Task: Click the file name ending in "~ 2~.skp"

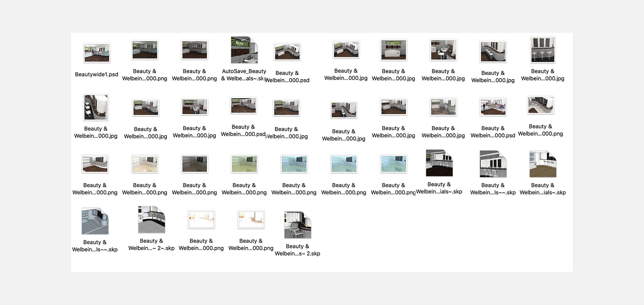Action: (x=151, y=245)
